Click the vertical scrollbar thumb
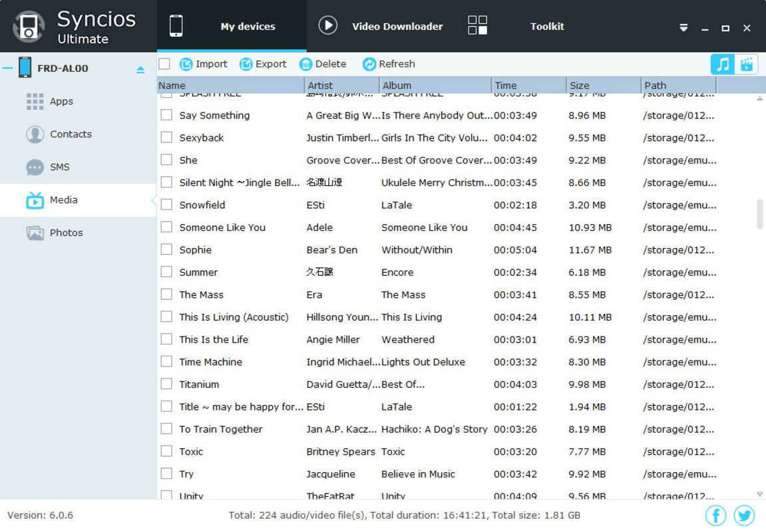766x532 pixels. (759, 213)
